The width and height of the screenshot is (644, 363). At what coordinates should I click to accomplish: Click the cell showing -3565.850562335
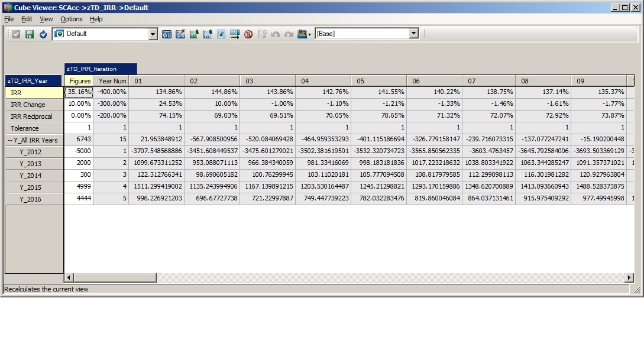coord(435,151)
